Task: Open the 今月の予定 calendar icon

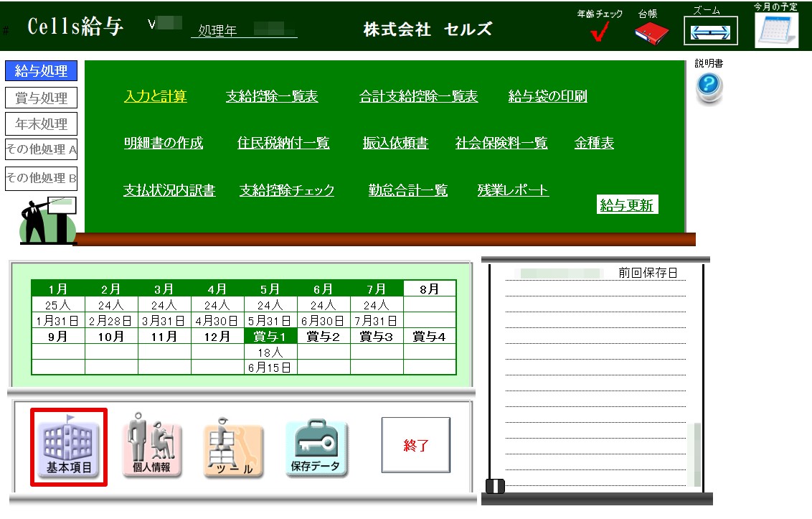Action: (776, 31)
